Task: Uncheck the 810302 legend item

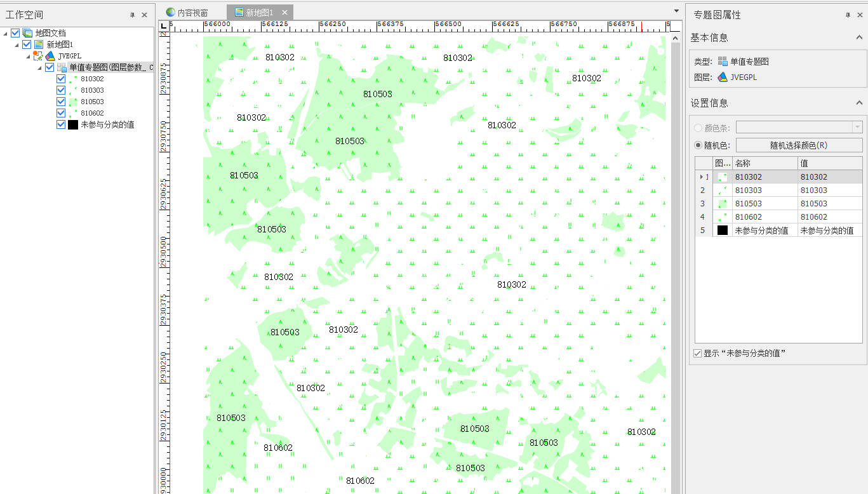Action: [61, 79]
